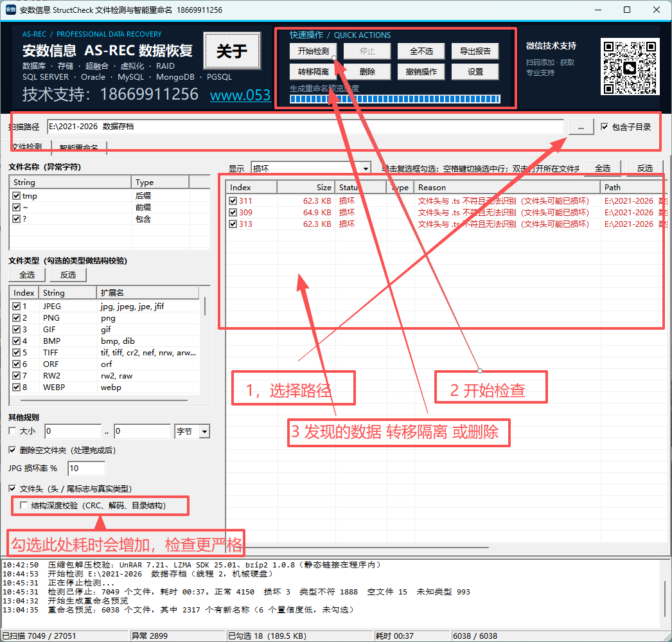Click the StructCheck app icon in title bar
Viewport: 672px width, 642px height.
pyautogui.click(x=10, y=10)
